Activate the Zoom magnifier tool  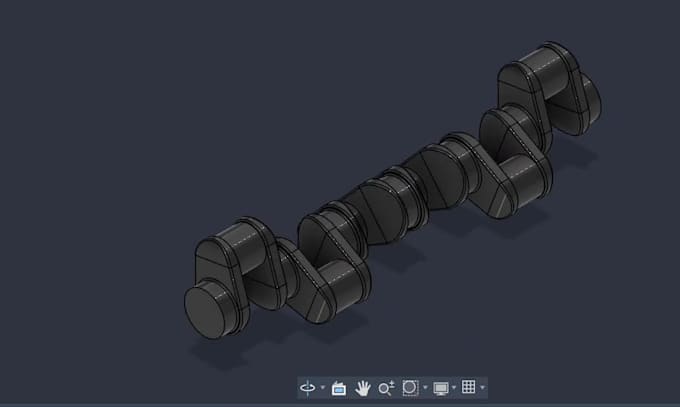(x=386, y=388)
